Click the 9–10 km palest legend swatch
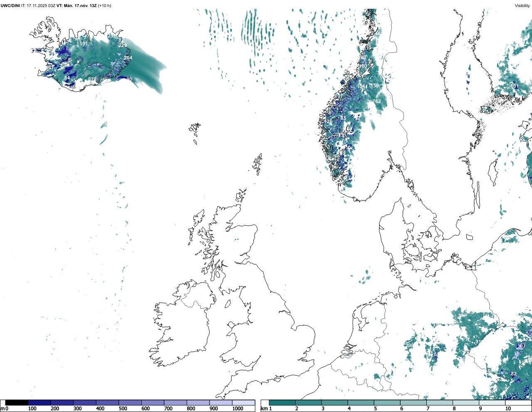This screenshot has width=532, height=412. tap(493, 402)
